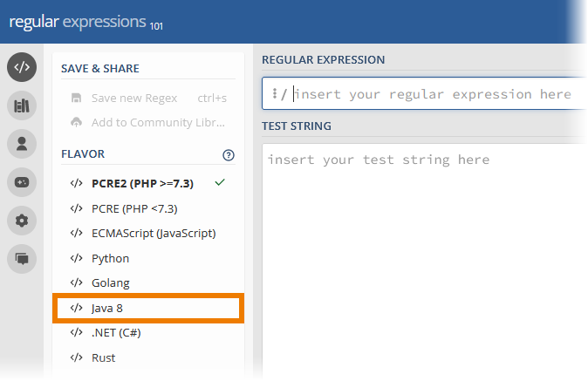Screen dimensions: 588x381
Task: Click Add to Community Library
Action: (157, 122)
